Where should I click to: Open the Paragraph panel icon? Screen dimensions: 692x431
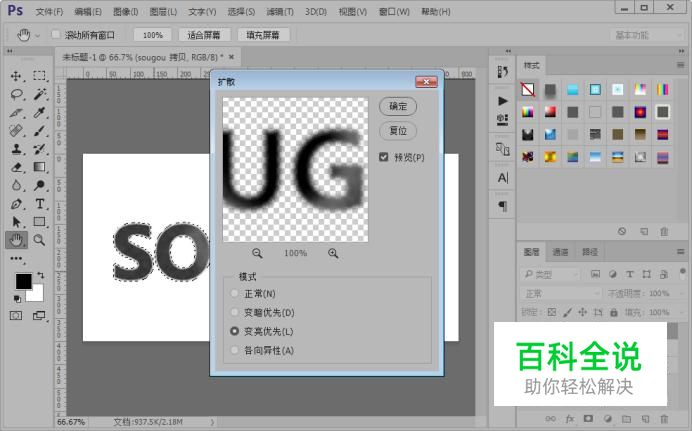tap(502, 206)
